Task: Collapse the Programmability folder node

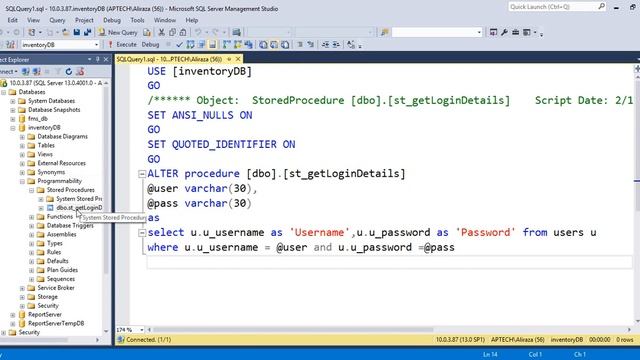Action: [x=22, y=181]
